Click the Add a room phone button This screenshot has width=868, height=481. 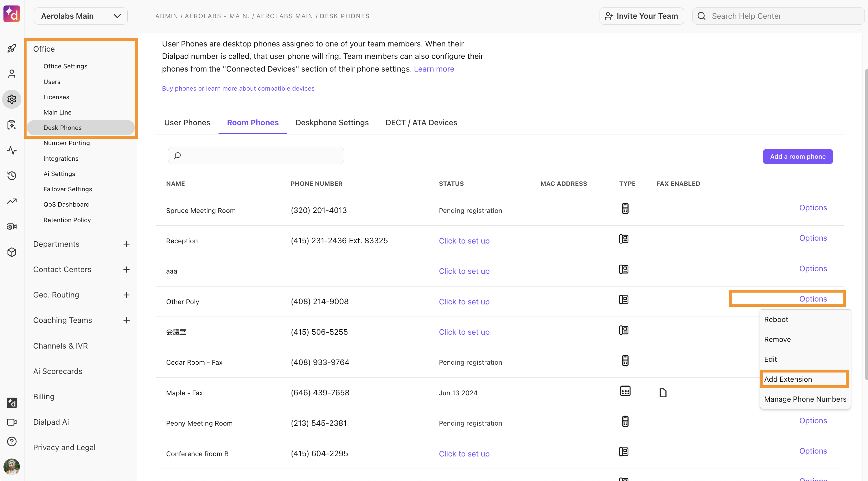point(798,156)
